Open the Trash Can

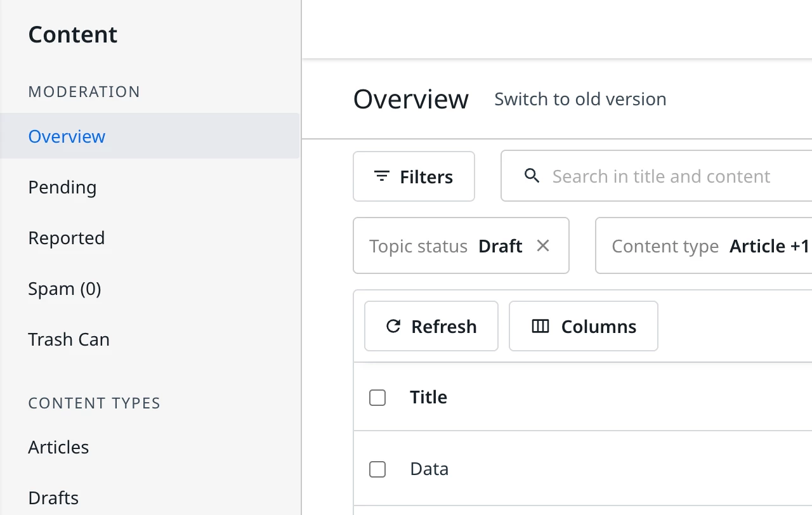coord(69,339)
